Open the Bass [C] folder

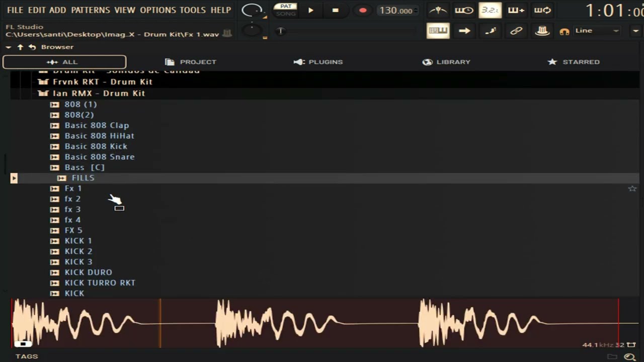pos(77,168)
